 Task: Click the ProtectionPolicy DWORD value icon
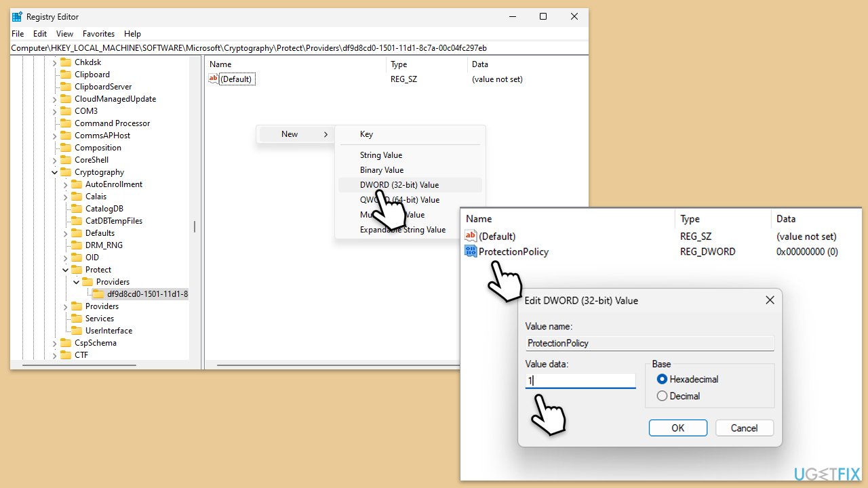471,251
